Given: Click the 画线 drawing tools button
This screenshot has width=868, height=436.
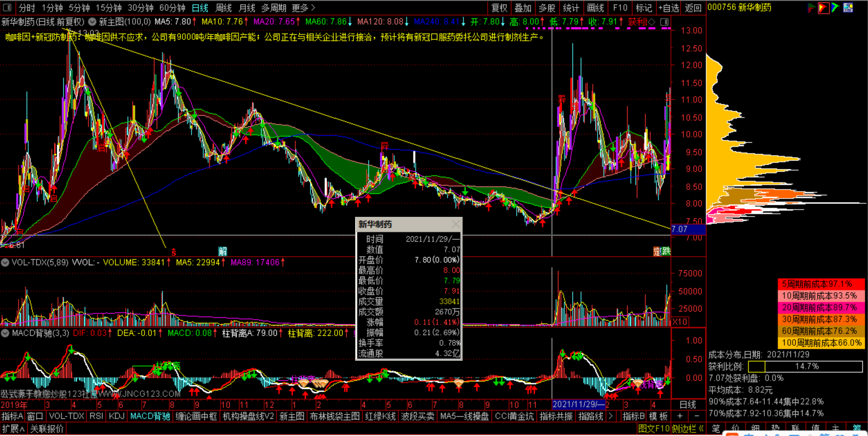Looking at the screenshot, I should point(595,8).
